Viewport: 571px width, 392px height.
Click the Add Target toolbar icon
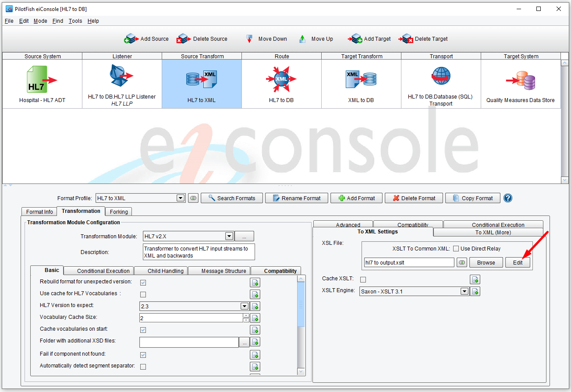[355, 39]
